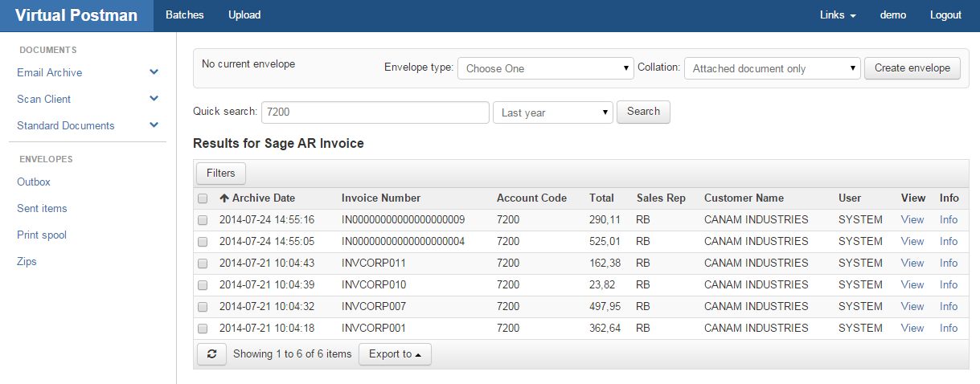Viewport: 980px width, 384px height.
Task: Click the refresh icon below the results table
Action: tap(211, 354)
